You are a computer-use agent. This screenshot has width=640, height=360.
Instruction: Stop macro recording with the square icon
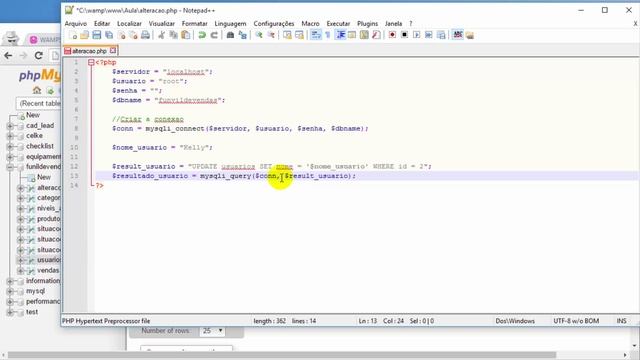(x=404, y=35)
